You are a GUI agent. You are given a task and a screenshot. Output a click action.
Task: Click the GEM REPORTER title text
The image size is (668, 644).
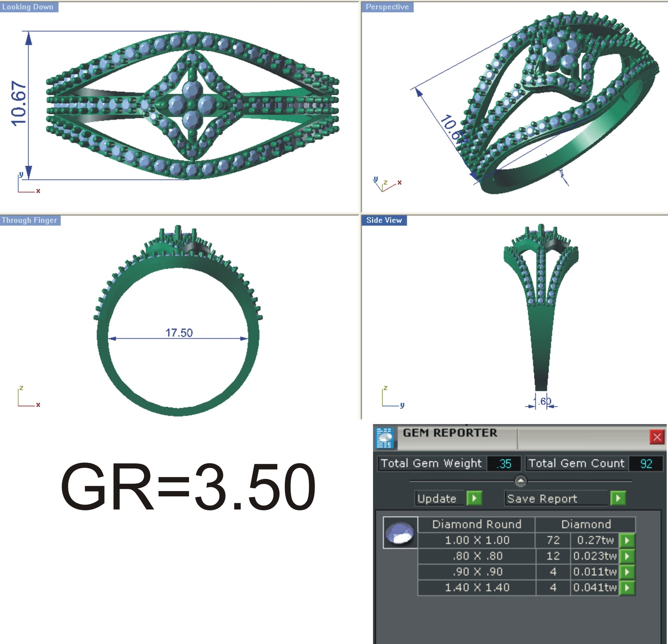pyautogui.click(x=450, y=433)
